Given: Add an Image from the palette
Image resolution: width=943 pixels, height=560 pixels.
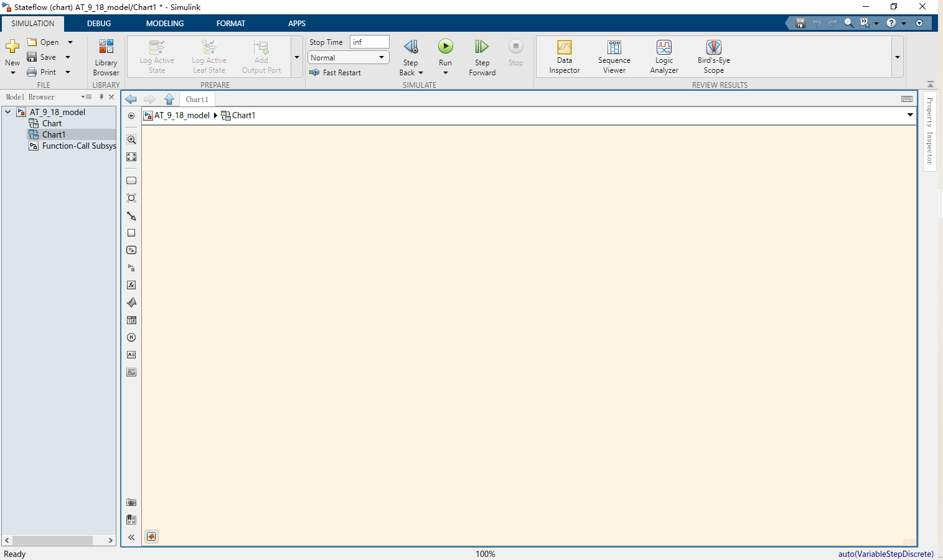Looking at the screenshot, I should [131, 372].
